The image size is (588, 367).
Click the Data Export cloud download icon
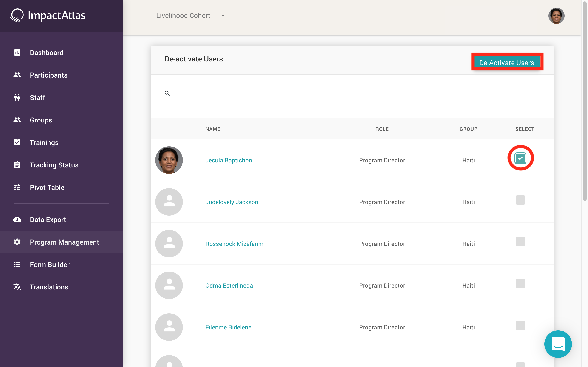point(17,220)
